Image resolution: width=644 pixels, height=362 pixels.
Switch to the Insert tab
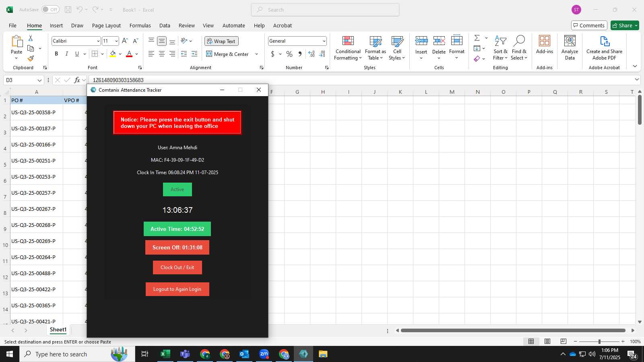56,25
